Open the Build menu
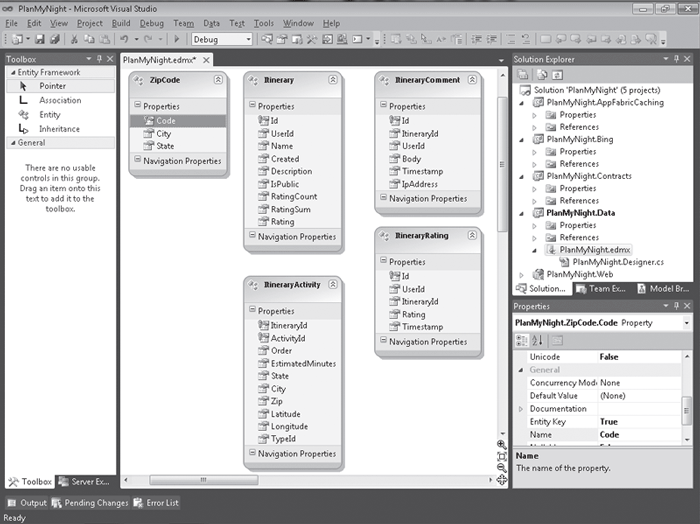Screen dimensions: 700x524 121,23
